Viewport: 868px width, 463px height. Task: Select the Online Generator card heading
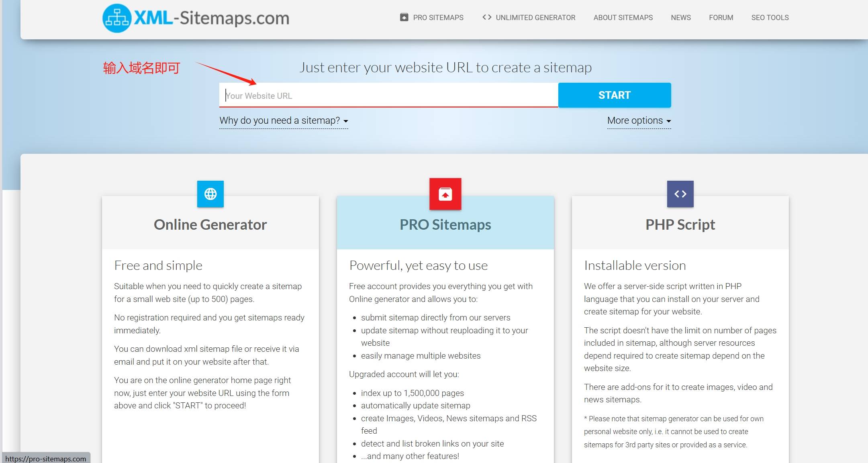[210, 224]
